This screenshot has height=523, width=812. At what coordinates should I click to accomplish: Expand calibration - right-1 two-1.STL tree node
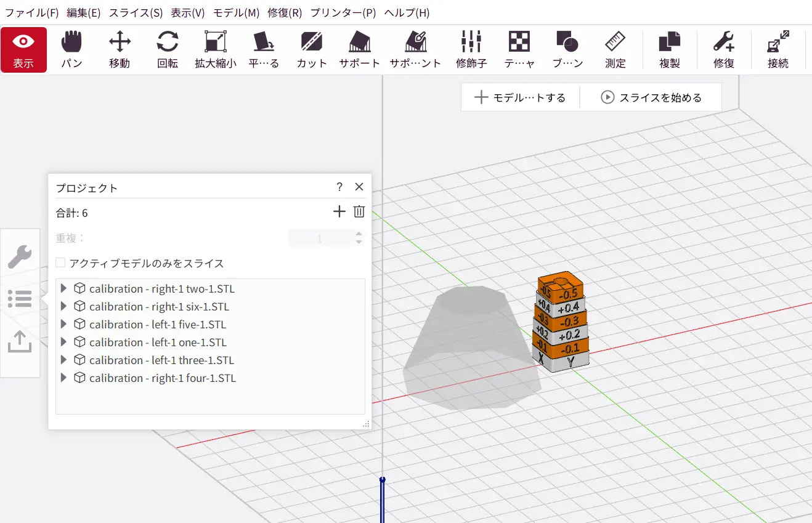point(63,289)
